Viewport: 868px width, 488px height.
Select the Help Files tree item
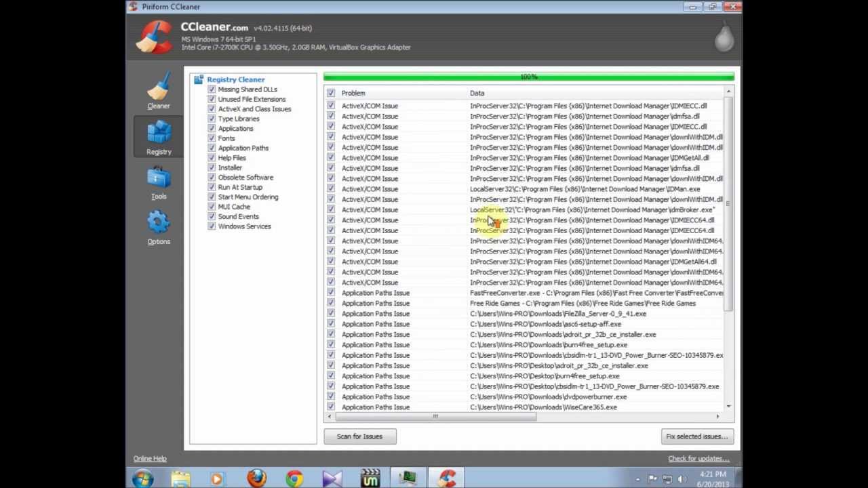coord(232,158)
